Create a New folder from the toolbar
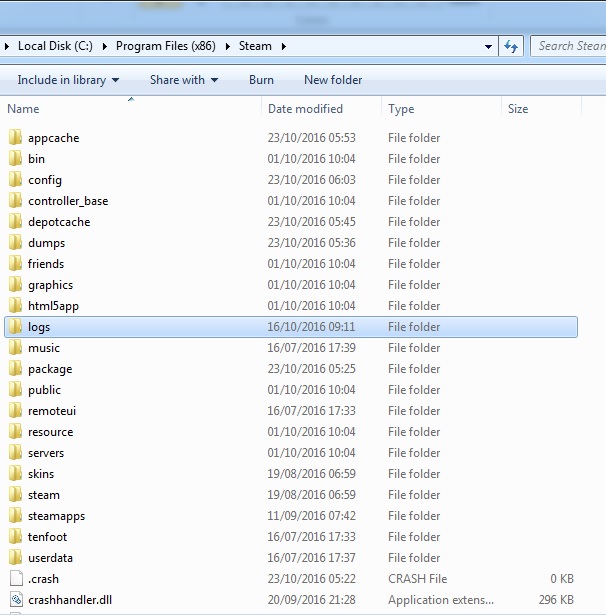Viewport: 606px width, 615px height. click(333, 80)
